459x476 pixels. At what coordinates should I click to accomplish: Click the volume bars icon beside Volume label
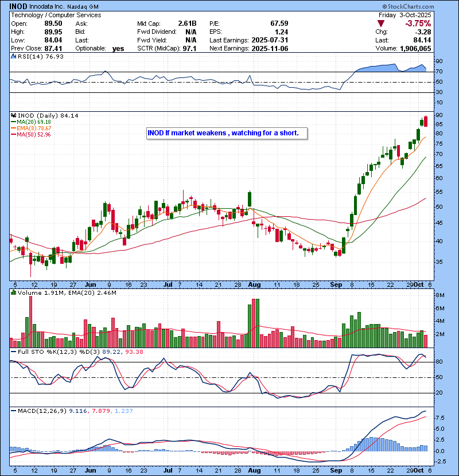click(13, 292)
